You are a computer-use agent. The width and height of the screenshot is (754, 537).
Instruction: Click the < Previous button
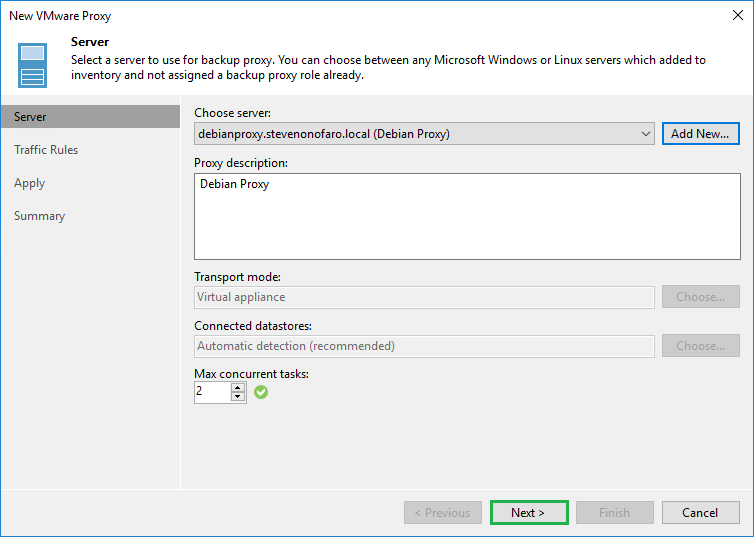442,513
